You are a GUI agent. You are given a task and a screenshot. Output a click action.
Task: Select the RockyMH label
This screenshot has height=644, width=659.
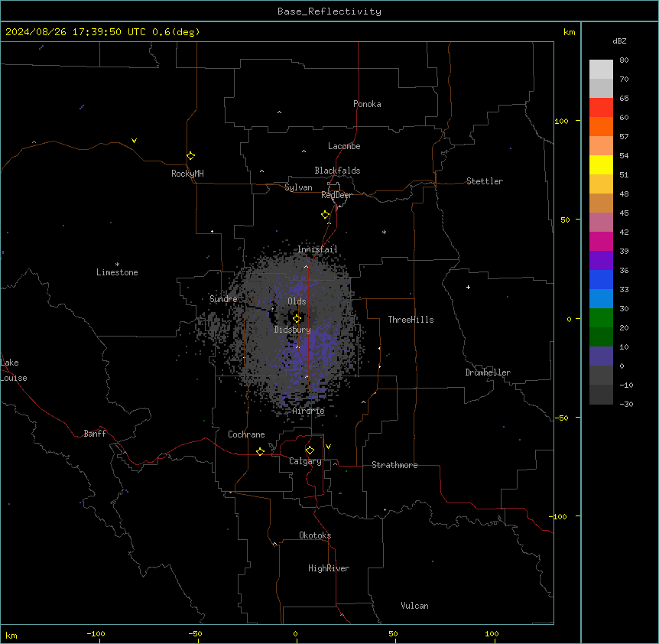click(187, 174)
